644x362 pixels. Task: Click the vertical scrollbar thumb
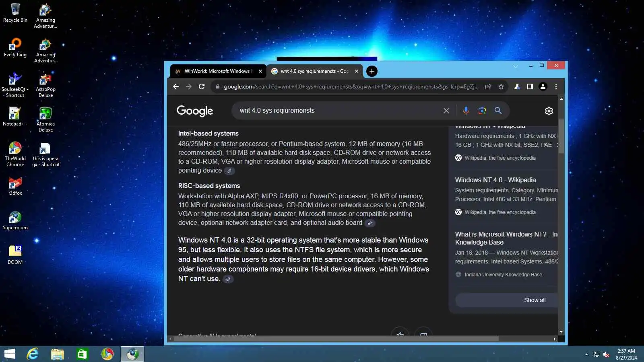click(561, 137)
